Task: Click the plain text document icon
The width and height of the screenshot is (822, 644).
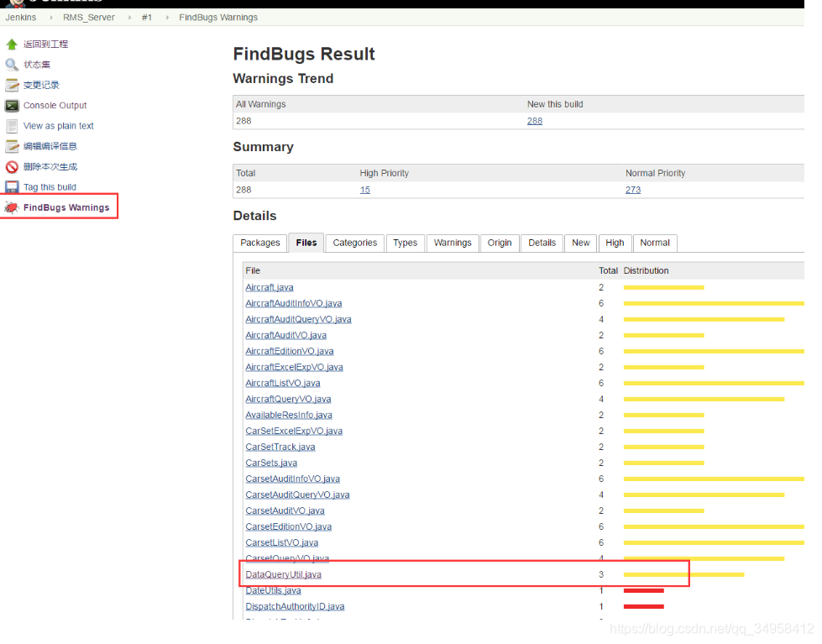Action: point(12,126)
